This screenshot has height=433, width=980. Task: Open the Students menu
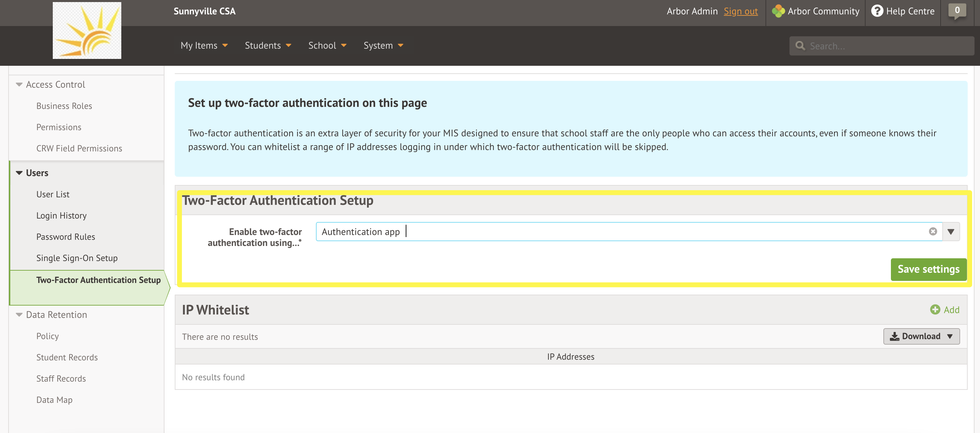tap(268, 46)
